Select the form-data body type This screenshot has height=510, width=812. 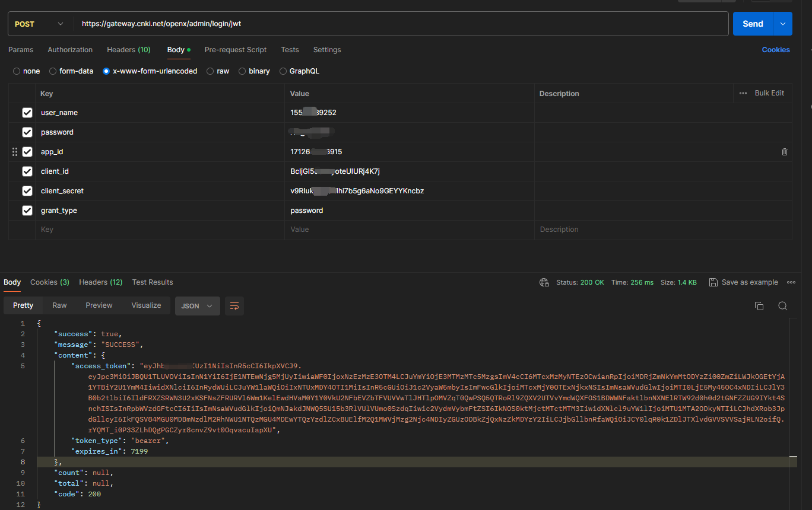[53, 71]
